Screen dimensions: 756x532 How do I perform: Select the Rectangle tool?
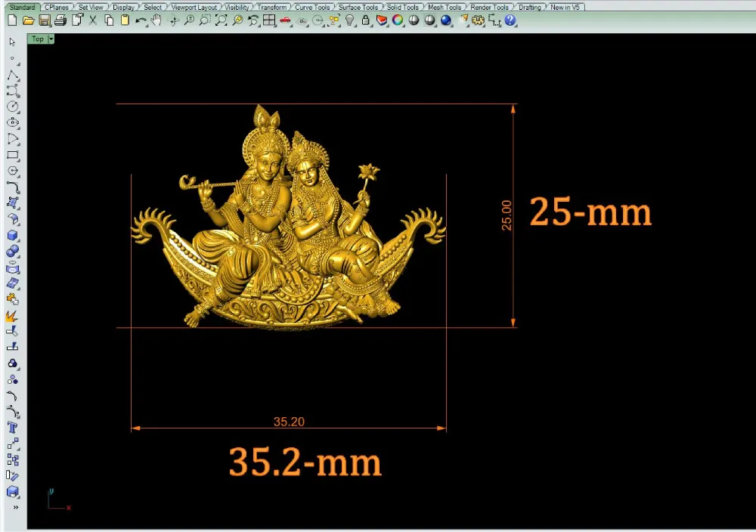click(x=13, y=155)
